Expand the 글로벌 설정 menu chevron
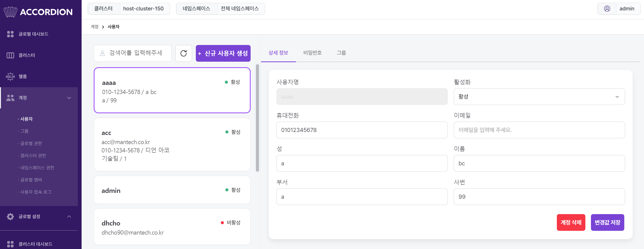 point(69,217)
